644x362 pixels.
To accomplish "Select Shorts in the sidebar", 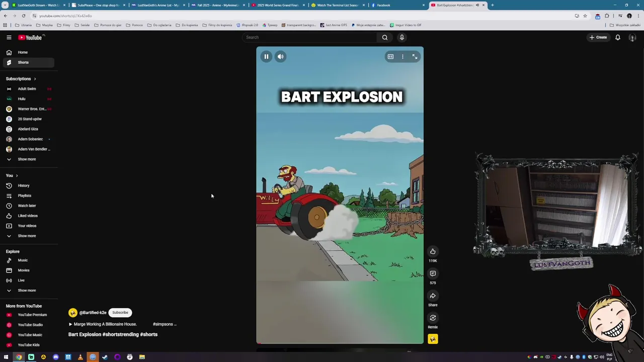I will (x=28, y=62).
